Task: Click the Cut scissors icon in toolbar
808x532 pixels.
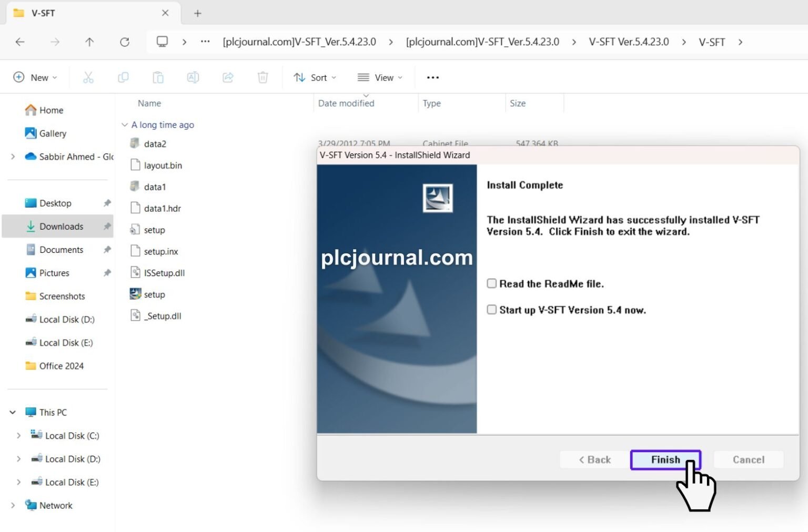Action: coord(88,78)
